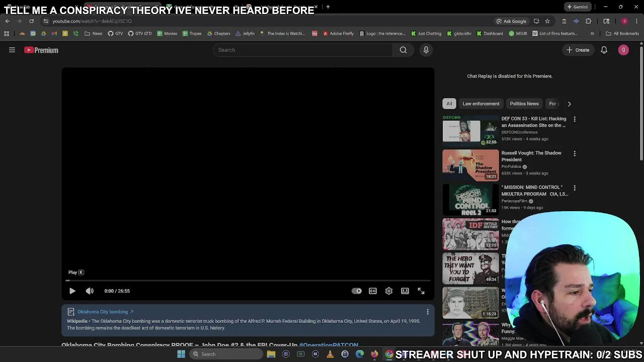
Task: Open the IDF Untold History thumbnail
Action: point(470,233)
